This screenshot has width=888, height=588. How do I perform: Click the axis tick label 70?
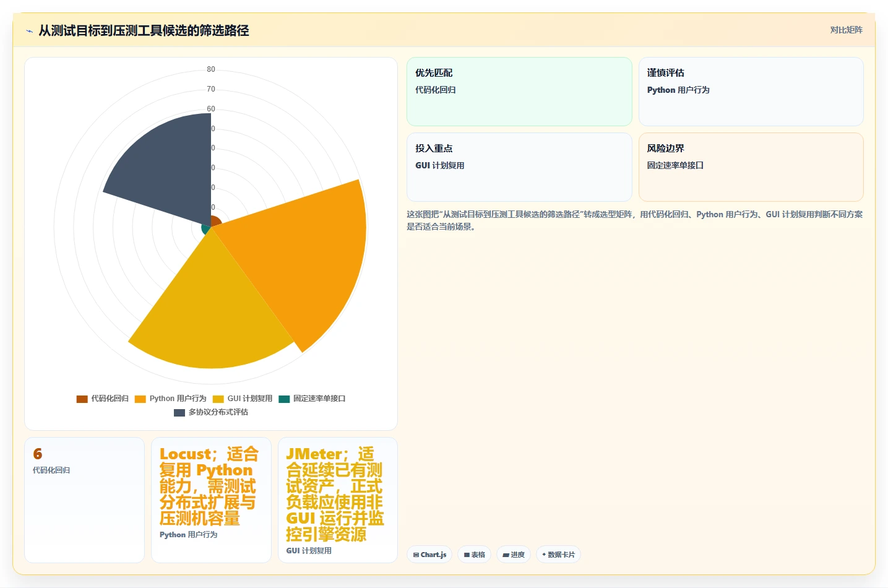(211, 89)
